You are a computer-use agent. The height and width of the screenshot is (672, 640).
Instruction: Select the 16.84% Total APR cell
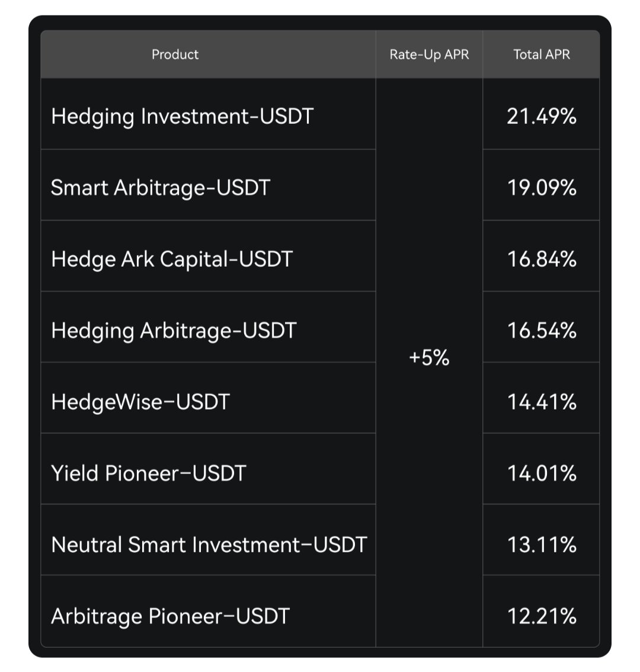(541, 259)
